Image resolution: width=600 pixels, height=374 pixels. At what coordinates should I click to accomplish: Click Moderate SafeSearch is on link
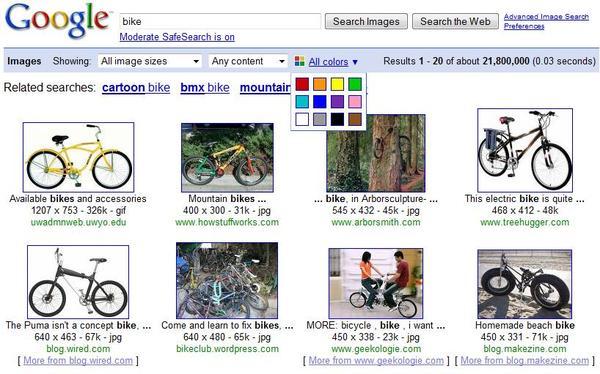coord(177,37)
